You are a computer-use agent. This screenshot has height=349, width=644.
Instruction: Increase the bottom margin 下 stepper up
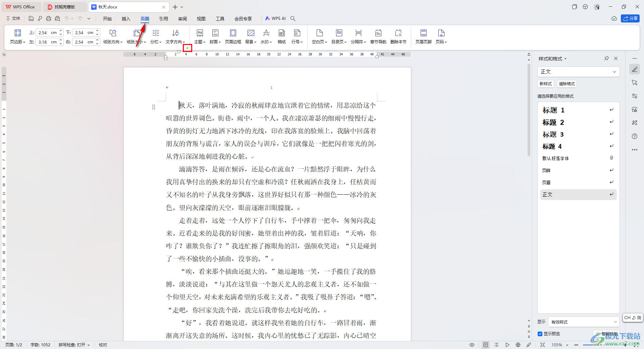coord(97,31)
